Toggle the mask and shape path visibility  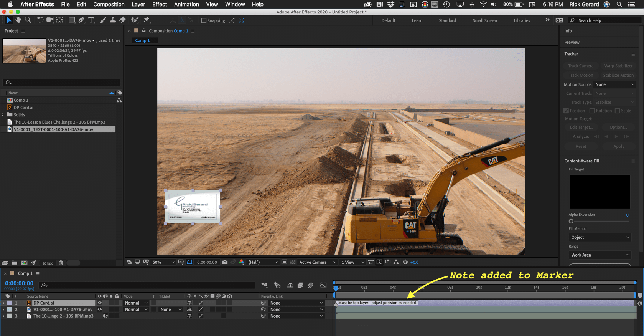190,262
